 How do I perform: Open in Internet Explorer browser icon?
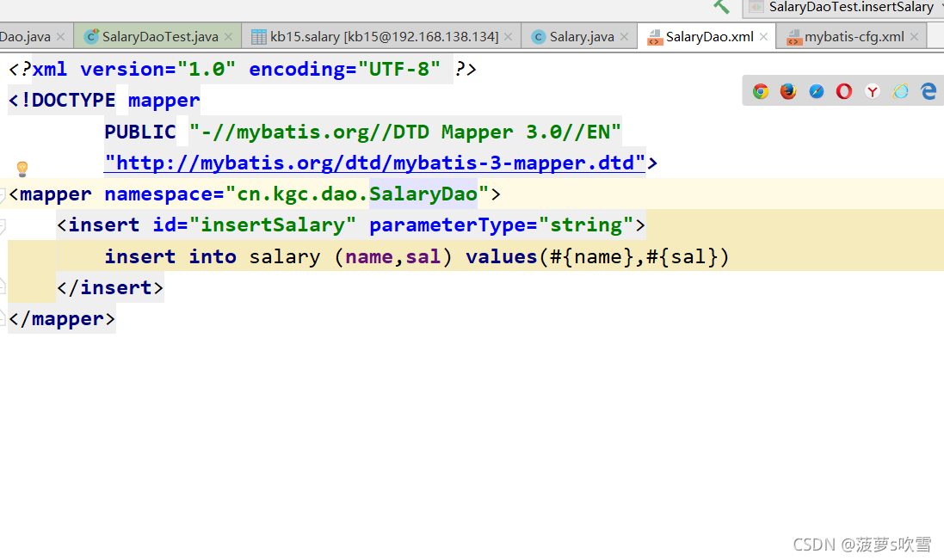pyautogui.click(x=901, y=91)
